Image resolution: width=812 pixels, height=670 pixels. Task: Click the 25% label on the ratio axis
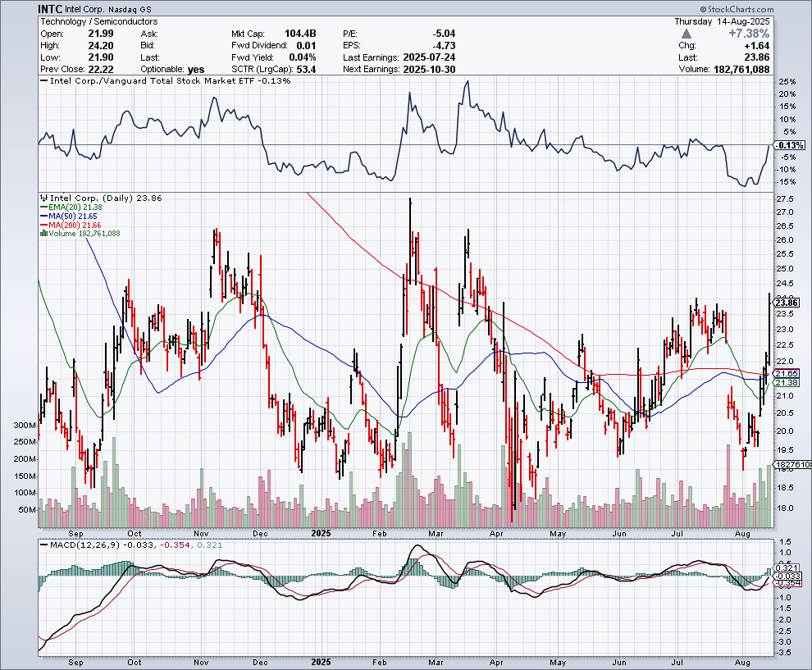click(787, 82)
